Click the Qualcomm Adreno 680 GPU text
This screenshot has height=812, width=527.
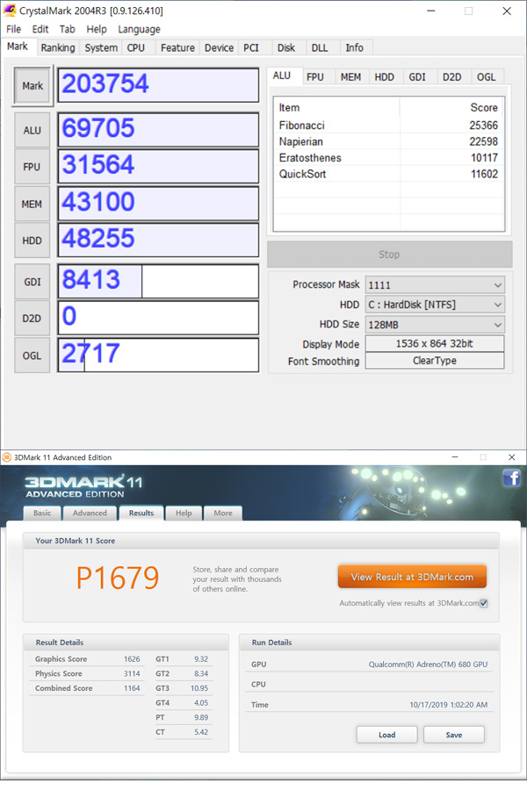point(428,665)
